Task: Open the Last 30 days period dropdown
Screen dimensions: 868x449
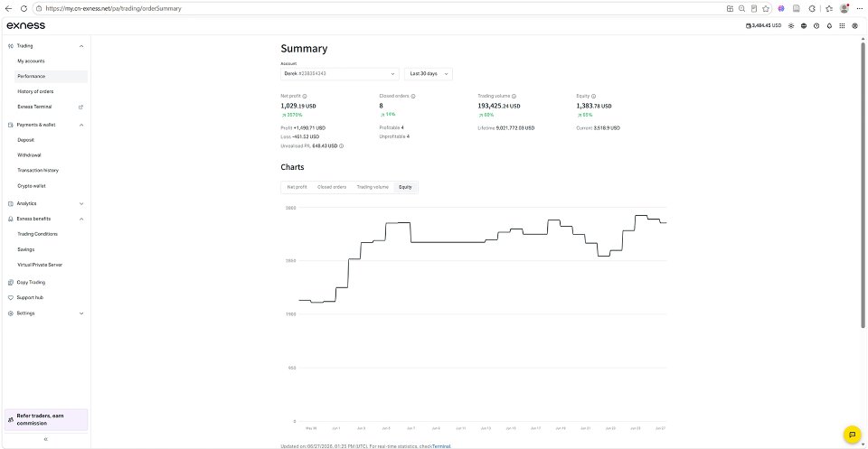Action: pyautogui.click(x=429, y=73)
